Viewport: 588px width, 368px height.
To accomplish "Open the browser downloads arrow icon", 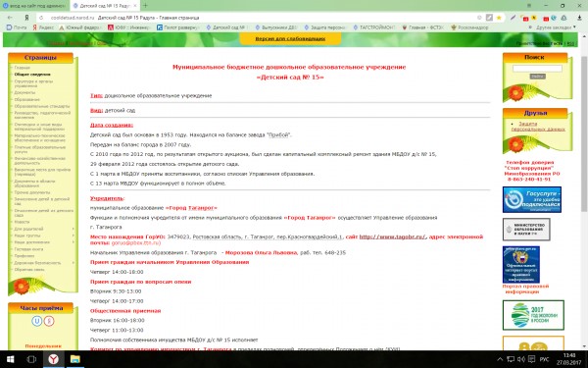I will 580,18.
